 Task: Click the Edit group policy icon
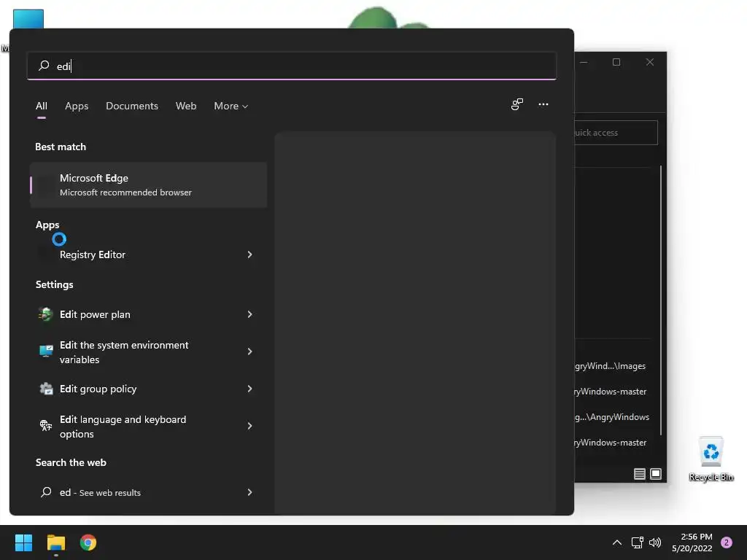46,389
